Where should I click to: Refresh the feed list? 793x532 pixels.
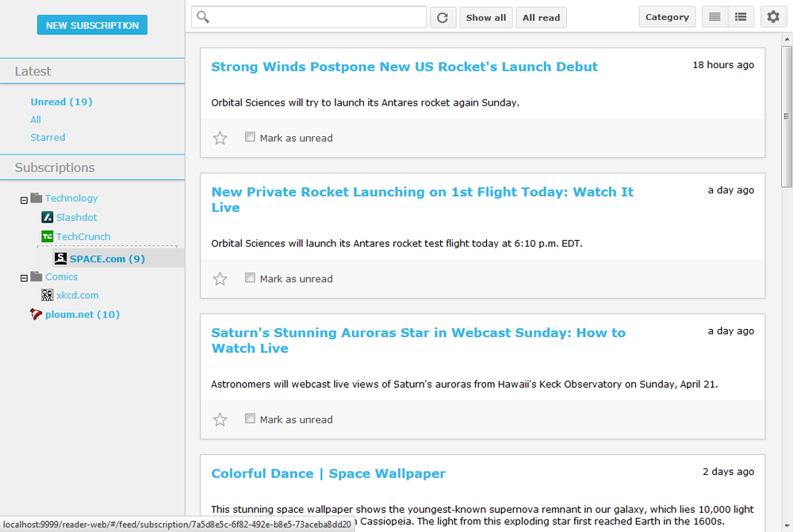(x=442, y=17)
